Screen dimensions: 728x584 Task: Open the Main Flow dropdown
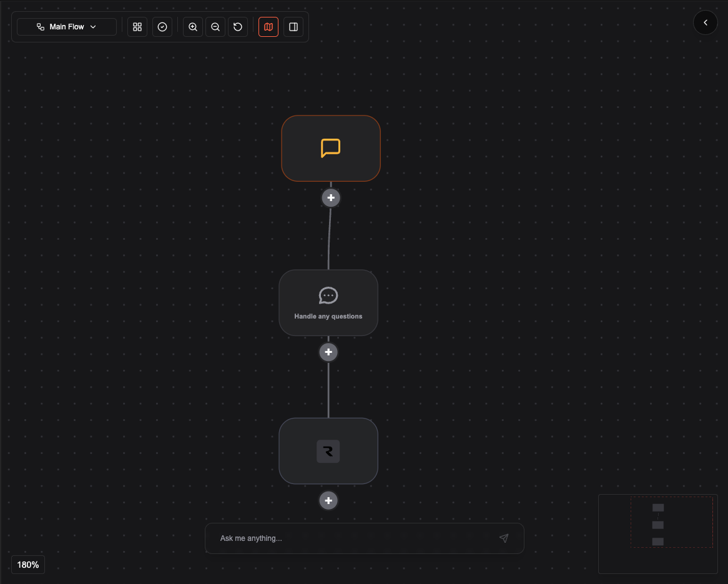point(66,26)
